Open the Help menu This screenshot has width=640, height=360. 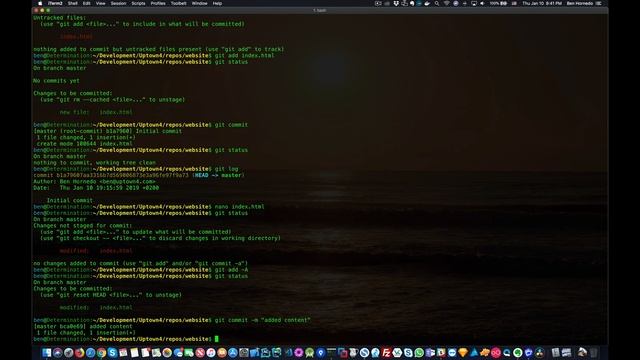217,3
